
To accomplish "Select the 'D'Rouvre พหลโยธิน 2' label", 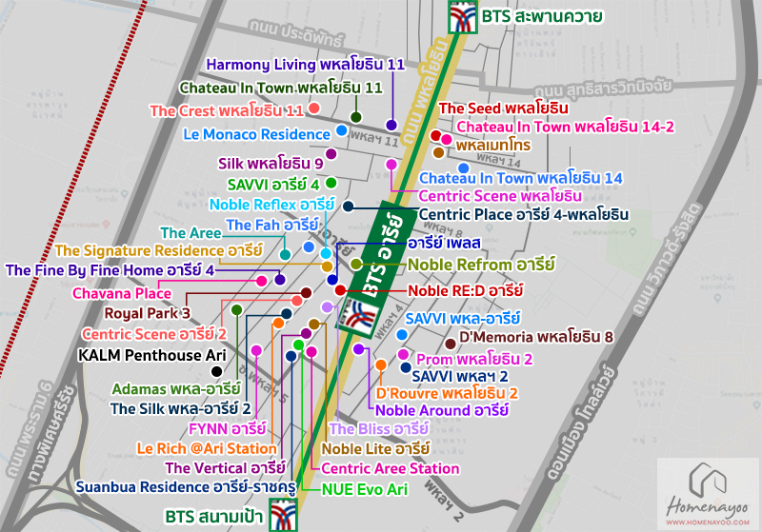I will (x=447, y=393).
